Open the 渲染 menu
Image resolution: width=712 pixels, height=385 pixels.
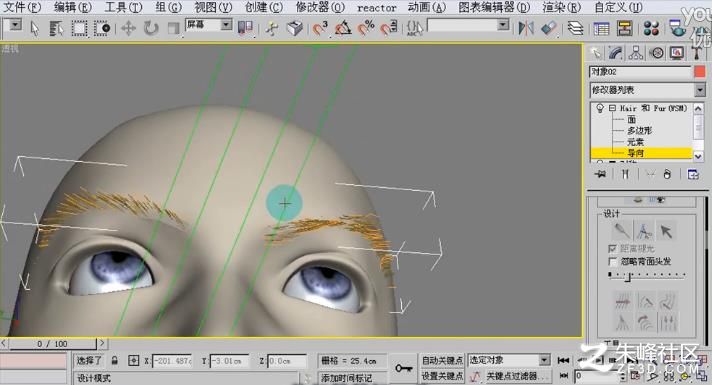point(561,7)
